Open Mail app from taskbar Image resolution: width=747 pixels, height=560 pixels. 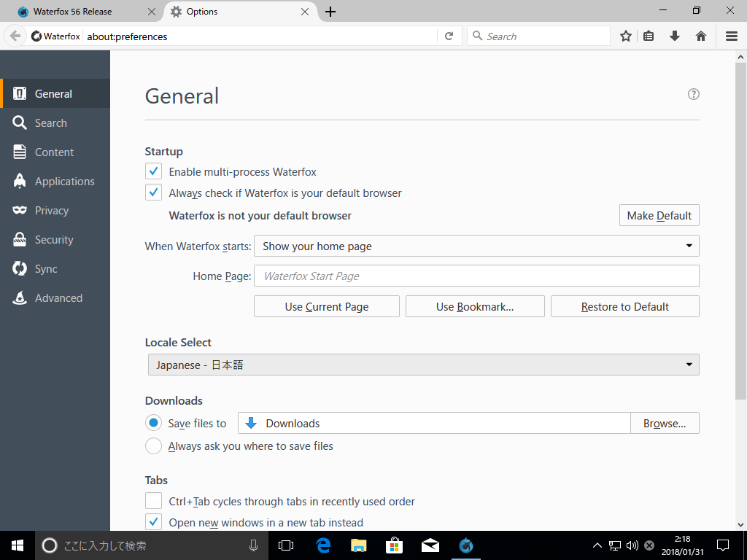430,545
